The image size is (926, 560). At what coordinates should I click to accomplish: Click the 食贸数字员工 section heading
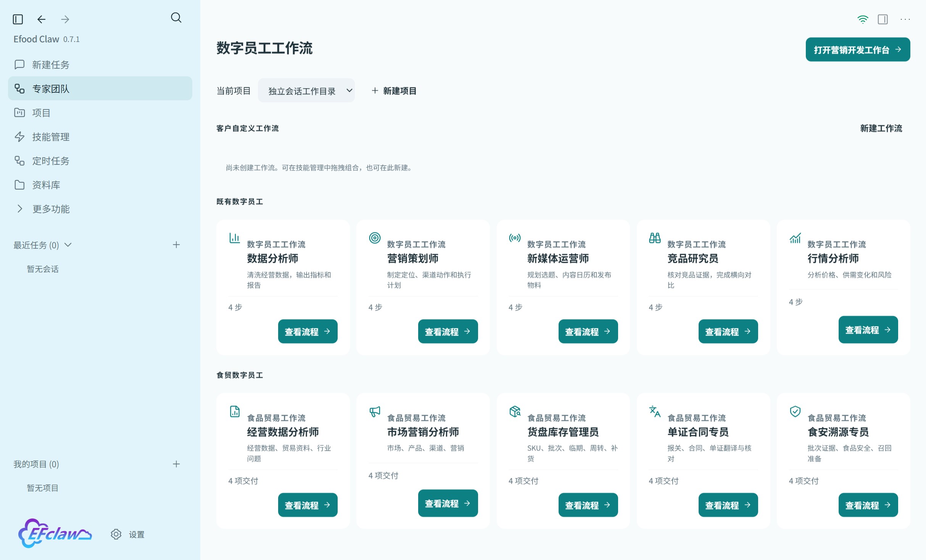pos(240,375)
